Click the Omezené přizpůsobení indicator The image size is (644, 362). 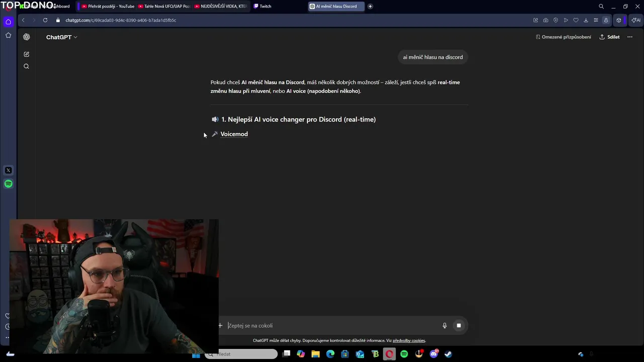pyautogui.click(x=563, y=37)
